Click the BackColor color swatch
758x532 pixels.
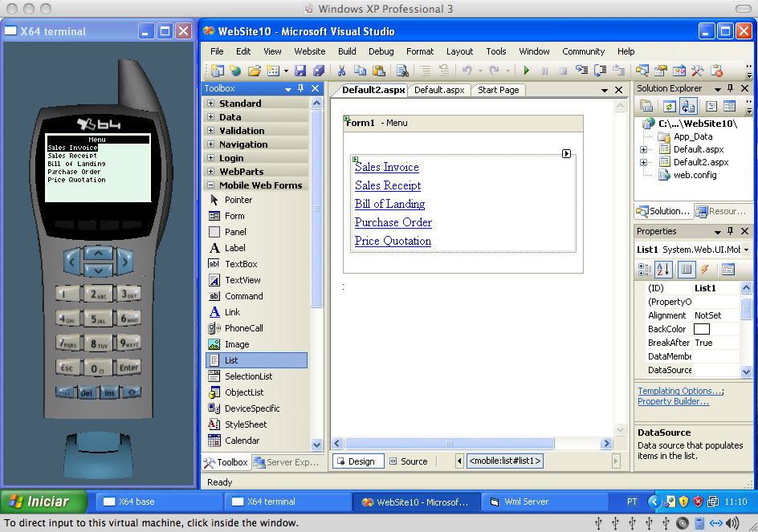[702, 329]
